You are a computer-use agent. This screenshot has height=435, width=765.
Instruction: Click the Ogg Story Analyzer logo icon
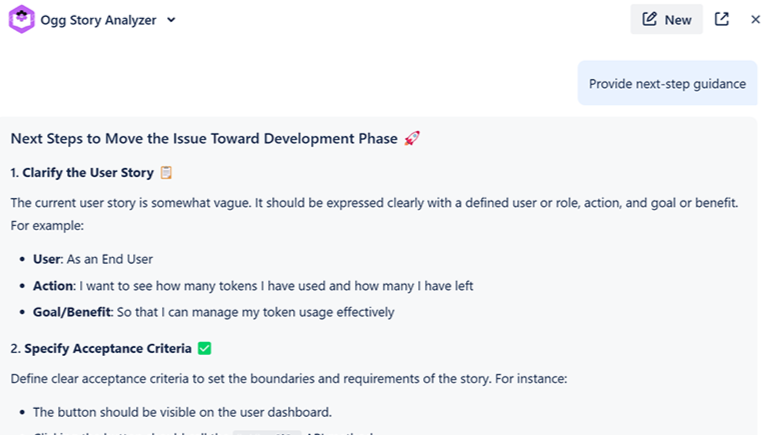21,19
